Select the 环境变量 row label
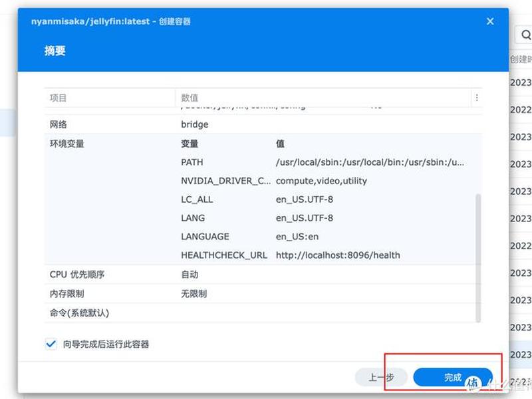 (67, 144)
